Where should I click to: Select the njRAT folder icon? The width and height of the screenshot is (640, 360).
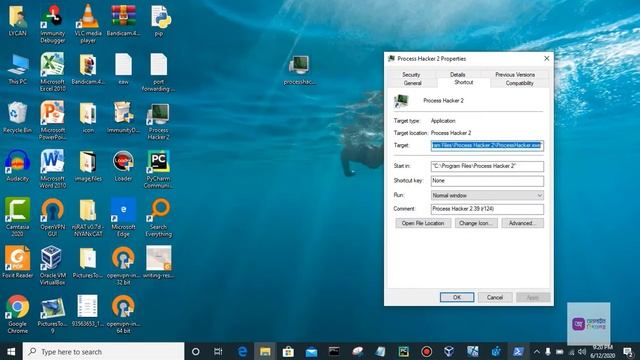pyautogui.click(x=88, y=217)
